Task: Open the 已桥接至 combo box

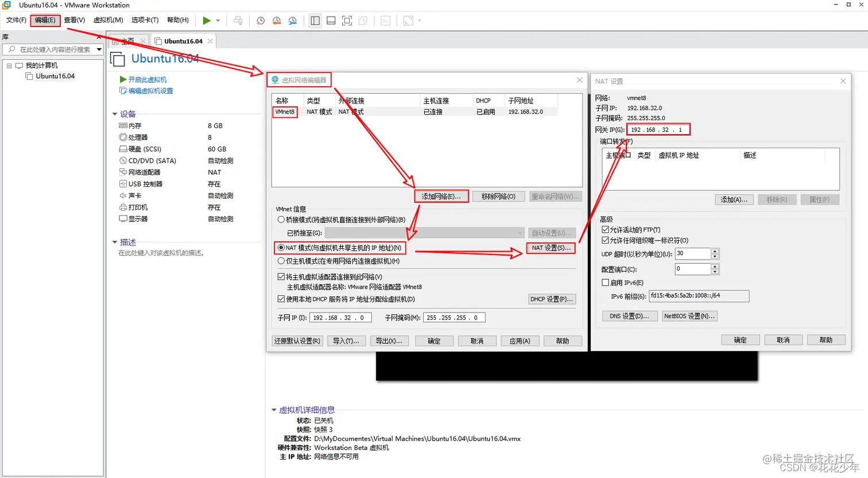Action: coord(424,233)
